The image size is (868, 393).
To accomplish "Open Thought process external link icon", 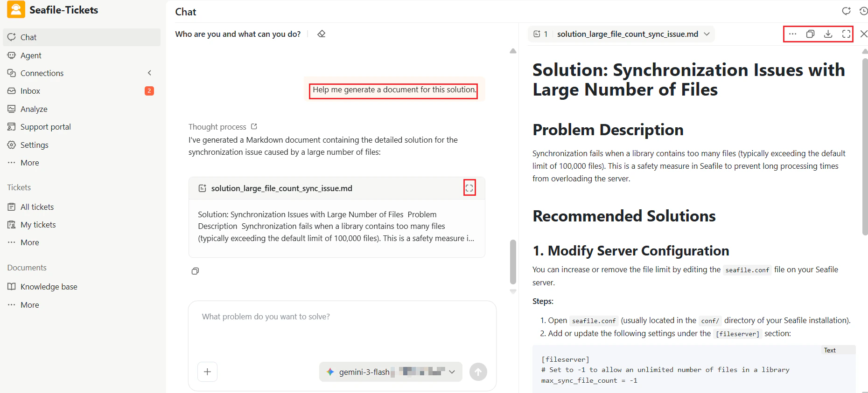I will coord(254,126).
